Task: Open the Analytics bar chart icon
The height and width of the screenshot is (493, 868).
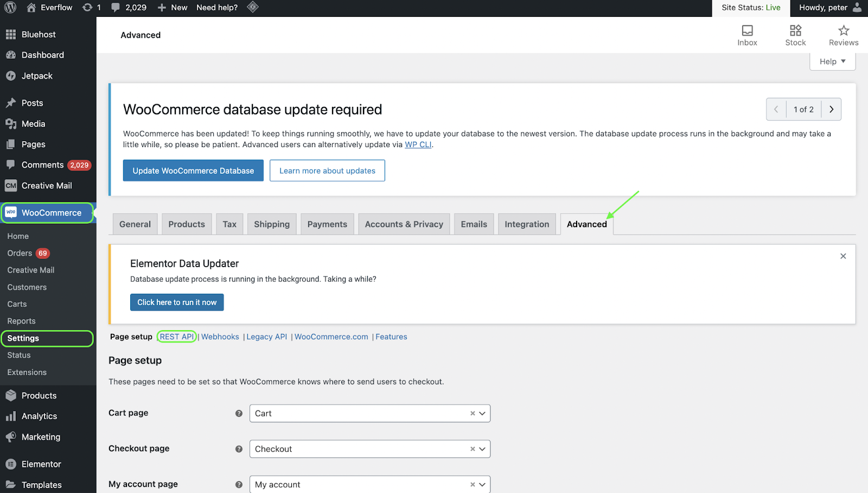Action: [x=11, y=416]
